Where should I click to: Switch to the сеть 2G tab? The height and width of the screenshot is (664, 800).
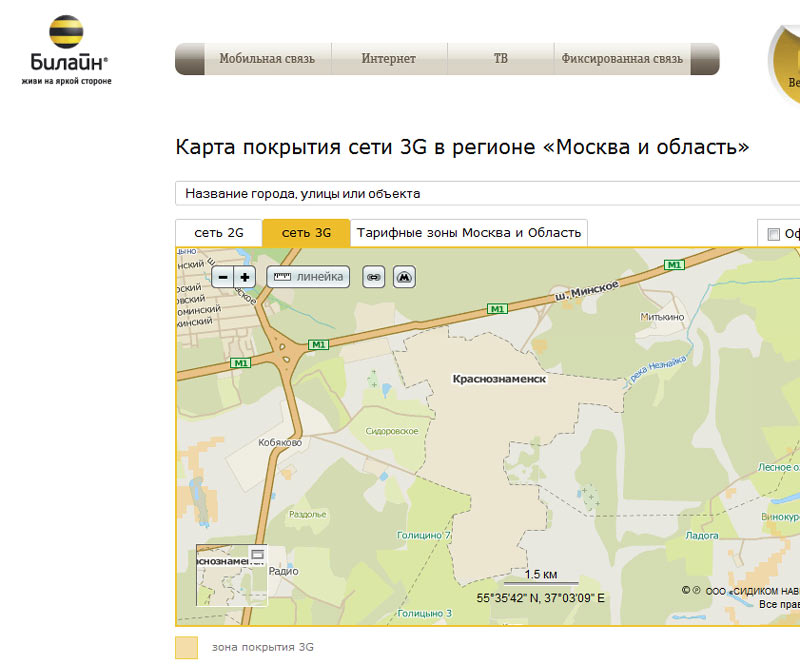coord(219,233)
